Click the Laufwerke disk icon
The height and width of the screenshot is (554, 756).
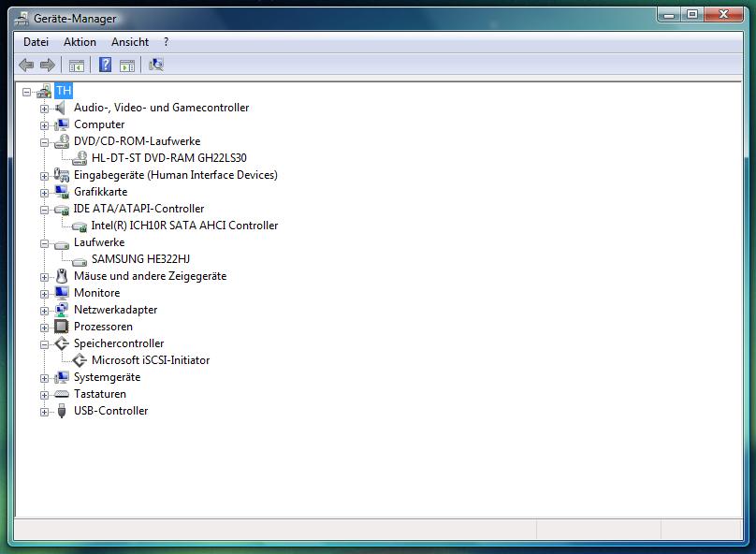(61, 244)
